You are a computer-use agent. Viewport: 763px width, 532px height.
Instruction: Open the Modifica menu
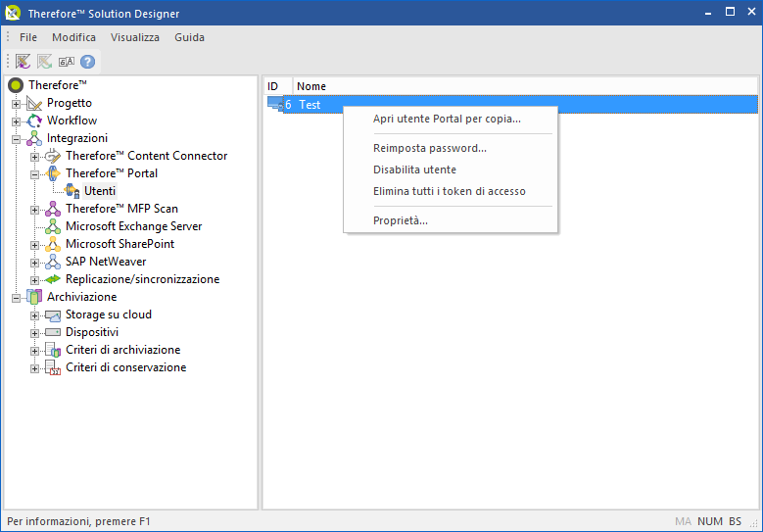(x=74, y=37)
